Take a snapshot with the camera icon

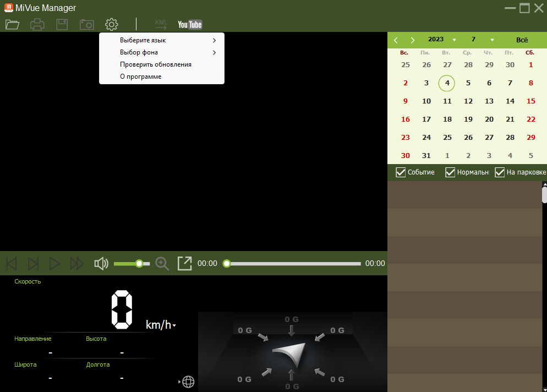87,24
